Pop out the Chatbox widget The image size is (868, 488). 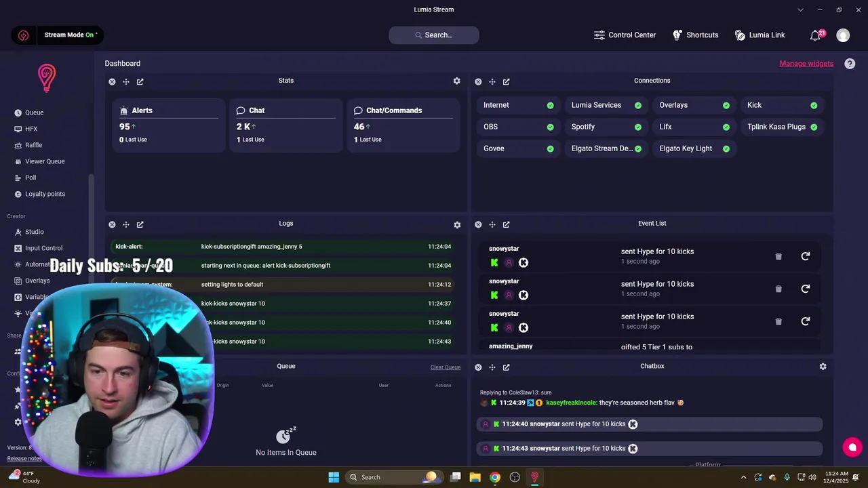507,367
